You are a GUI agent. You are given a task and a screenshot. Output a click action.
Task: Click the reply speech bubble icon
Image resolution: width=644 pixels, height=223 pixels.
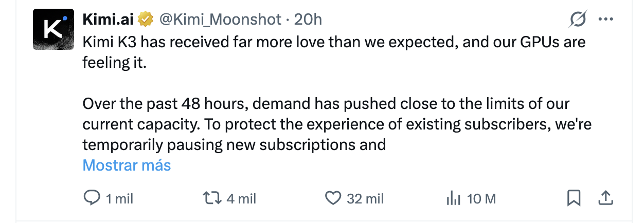92,198
